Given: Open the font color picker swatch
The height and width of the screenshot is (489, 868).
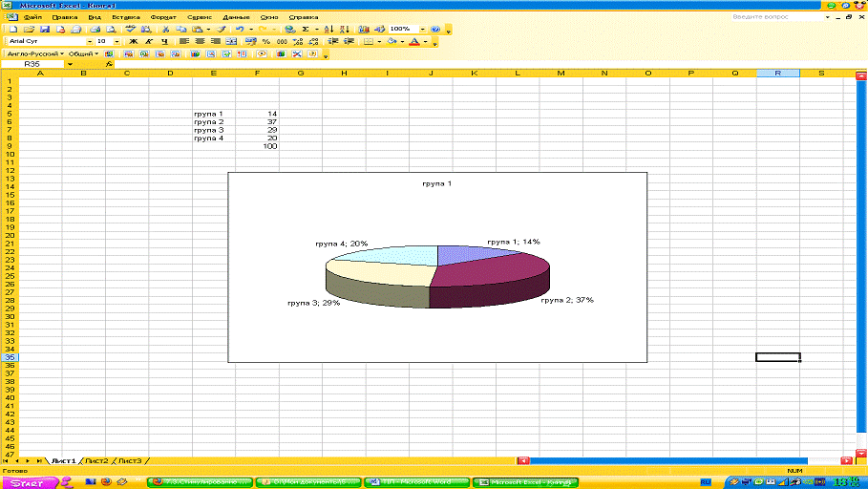Looking at the screenshot, I should pos(413,42).
